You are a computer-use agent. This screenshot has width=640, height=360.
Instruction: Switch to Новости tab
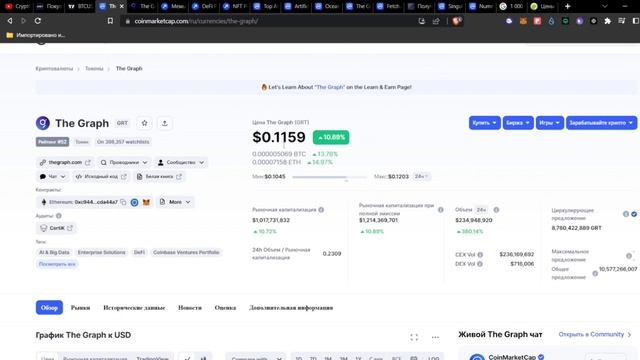coord(190,308)
